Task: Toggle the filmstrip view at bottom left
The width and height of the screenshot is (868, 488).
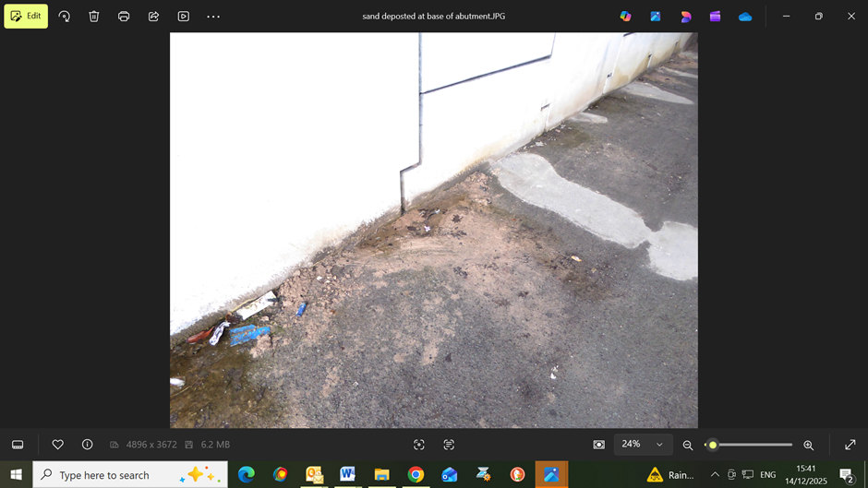Action: coord(18,445)
